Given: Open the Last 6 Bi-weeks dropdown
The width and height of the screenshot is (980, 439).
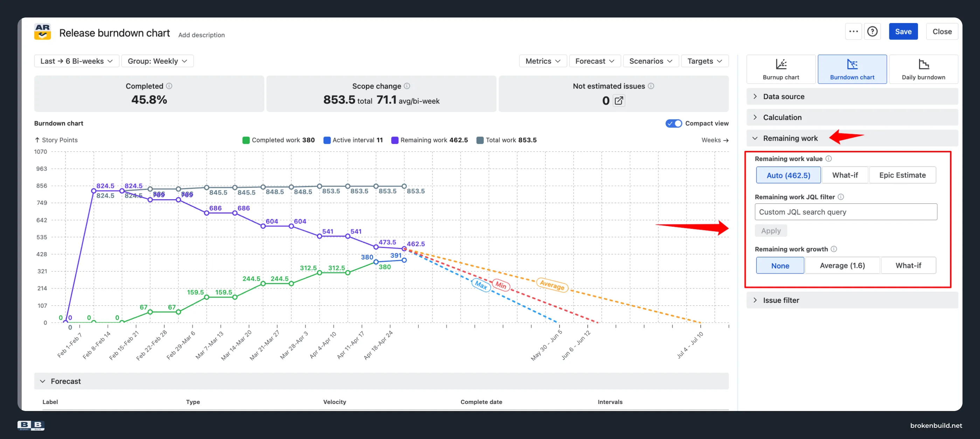Looking at the screenshot, I should [x=76, y=61].
